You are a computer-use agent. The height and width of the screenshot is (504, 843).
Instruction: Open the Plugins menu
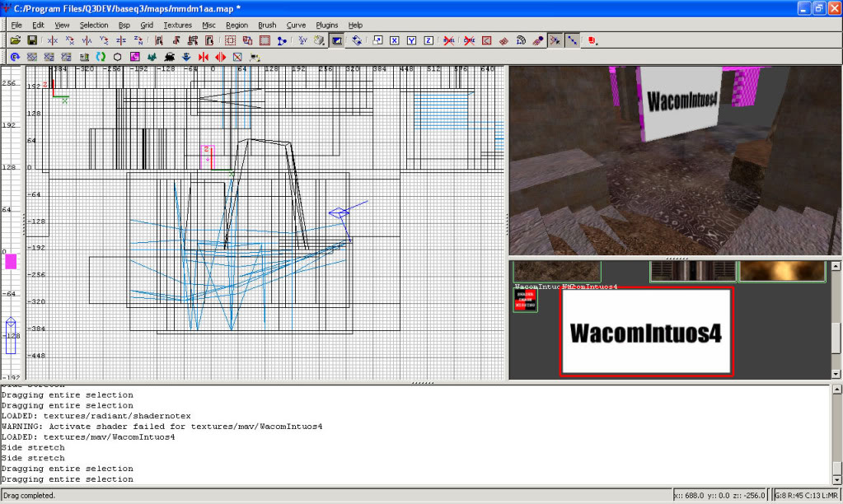point(327,25)
